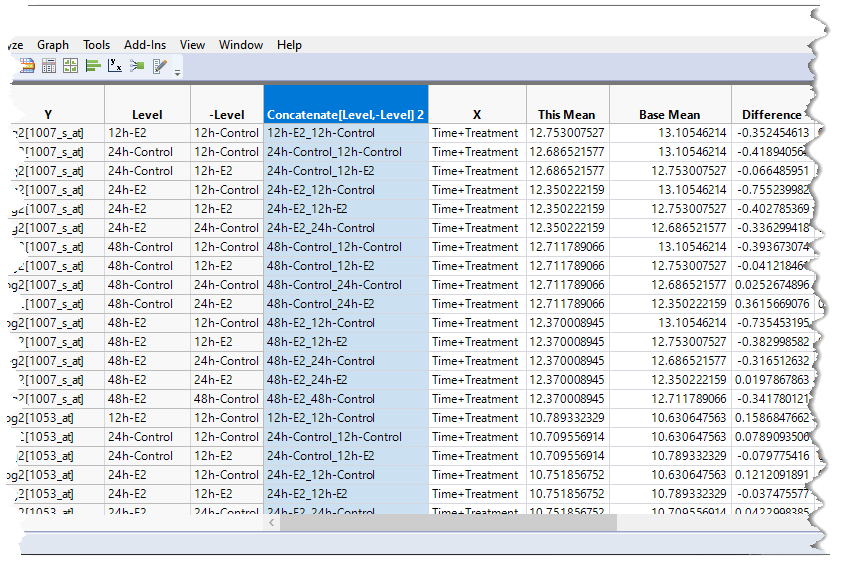Open Fit Model green arrow icon
The image size is (843, 561).
click(x=137, y=67)
